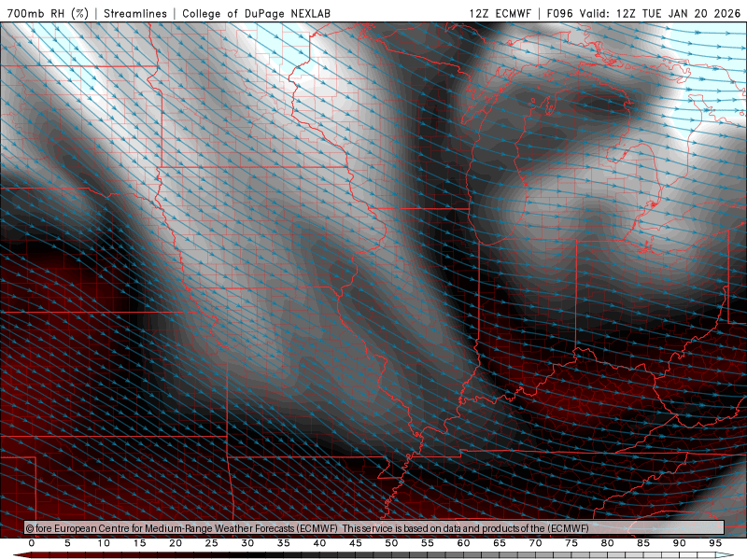Click the '12Z ECMWF' model label
The height and width of the screenshot is (560, 747).
[x=500, y=13]
